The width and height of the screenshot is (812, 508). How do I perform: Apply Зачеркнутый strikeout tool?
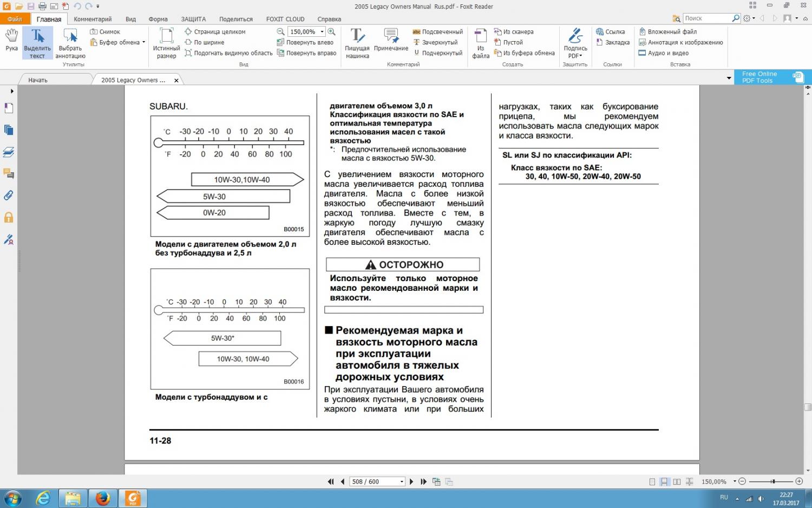tap(435, 42)
